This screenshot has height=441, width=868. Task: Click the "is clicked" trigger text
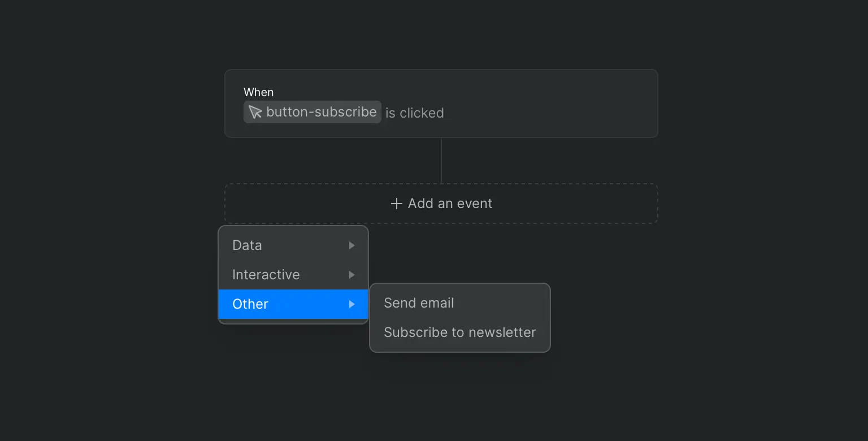coord(415,113)
